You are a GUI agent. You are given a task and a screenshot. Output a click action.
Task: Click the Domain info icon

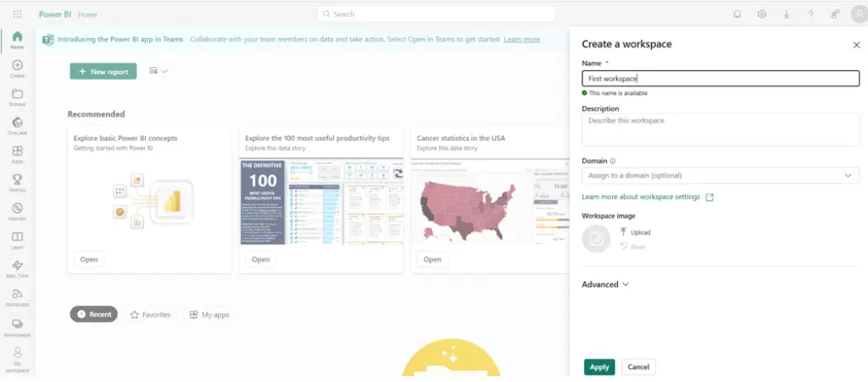point(612,161)
